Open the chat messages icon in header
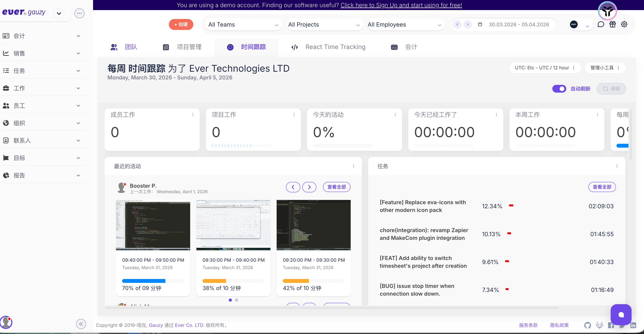 click(x=601, y=24)
